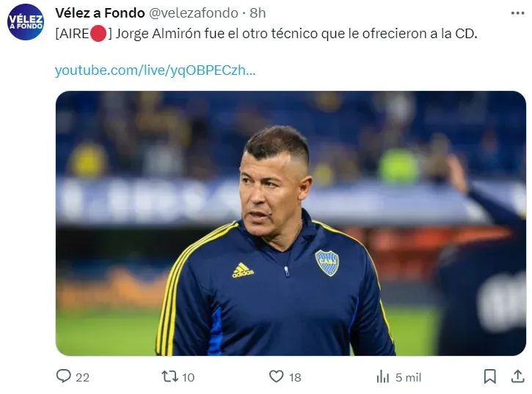Click the tweet text about Jorge Almirón
532x394 pixels.
click(266, 34)
